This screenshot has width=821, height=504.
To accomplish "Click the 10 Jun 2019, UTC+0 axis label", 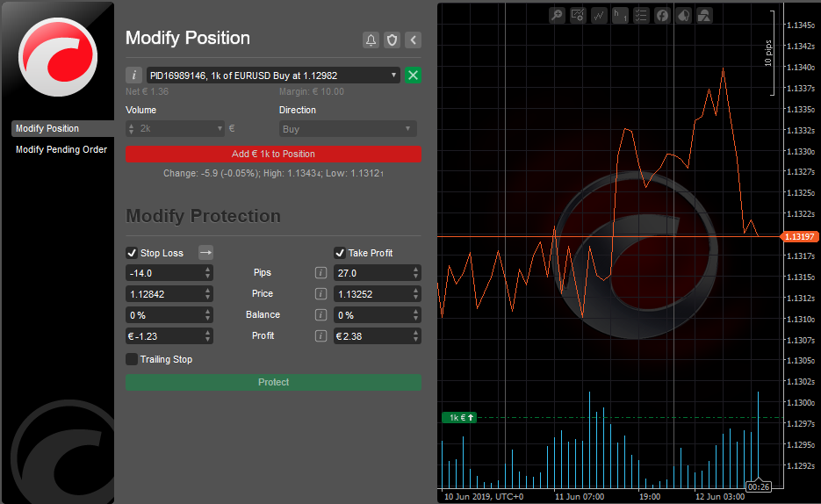I will pos(484,497).
